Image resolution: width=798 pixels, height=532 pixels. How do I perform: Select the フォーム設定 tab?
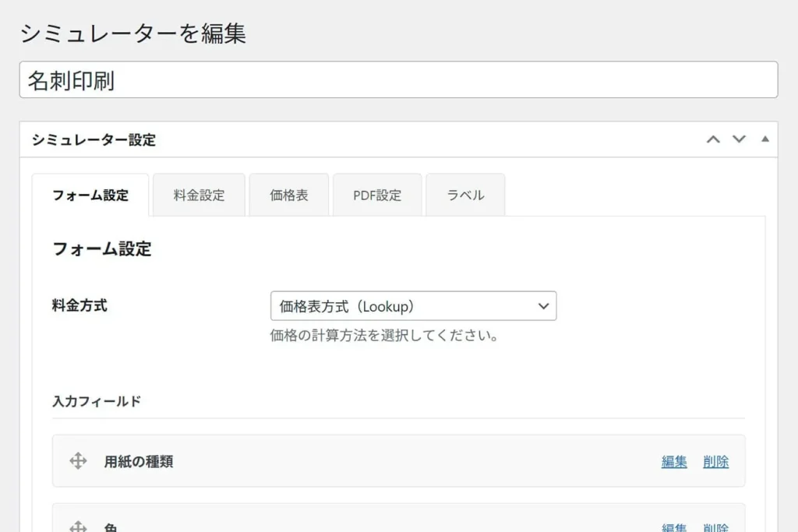coord(90,196)
